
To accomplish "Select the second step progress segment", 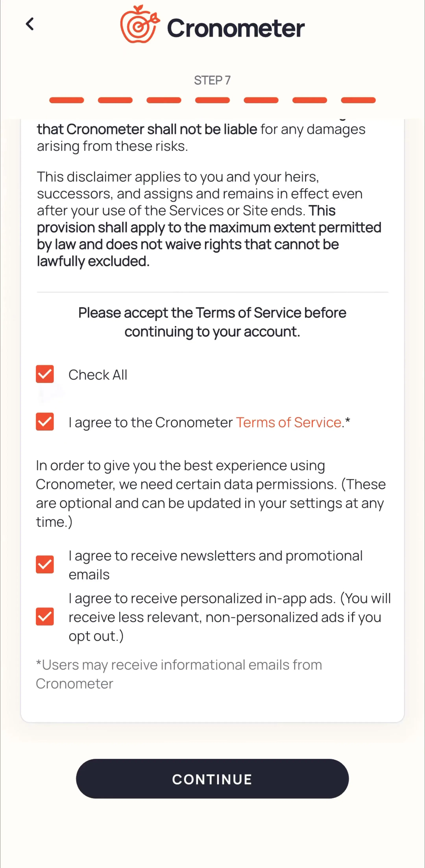I will click(115, 100).
